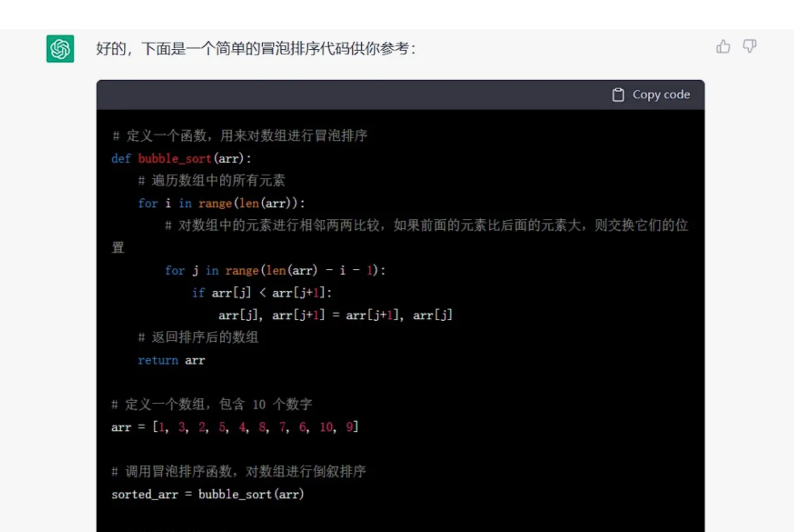Click the comment line 定义一个函数 in code
Screen dimensions: 794x532
pyautogui.click(x=239, y=135)
